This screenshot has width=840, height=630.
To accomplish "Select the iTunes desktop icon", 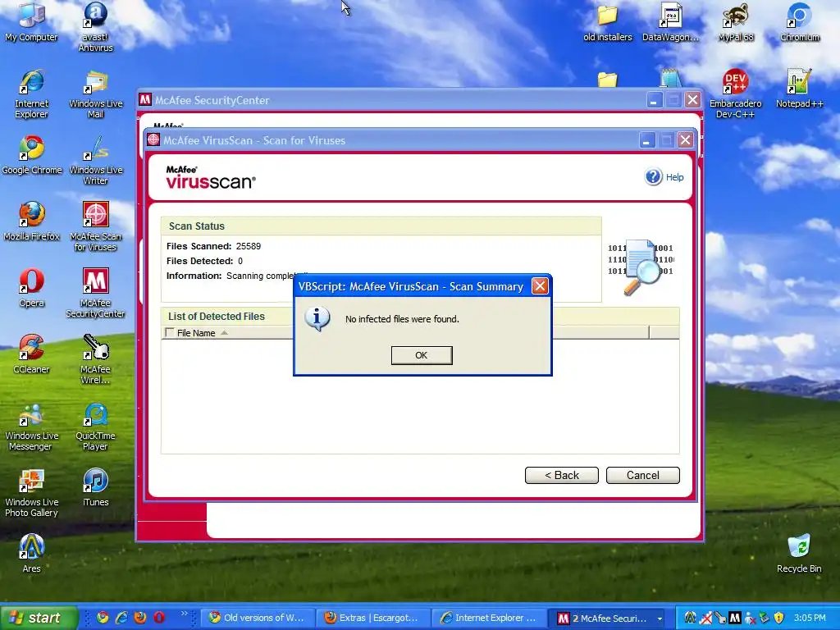I will click(x=95, y=487).
